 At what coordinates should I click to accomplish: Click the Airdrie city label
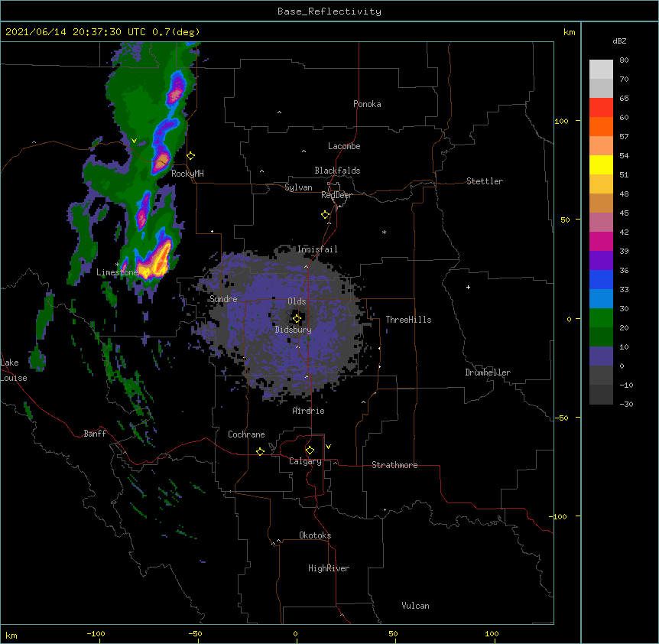308,411
